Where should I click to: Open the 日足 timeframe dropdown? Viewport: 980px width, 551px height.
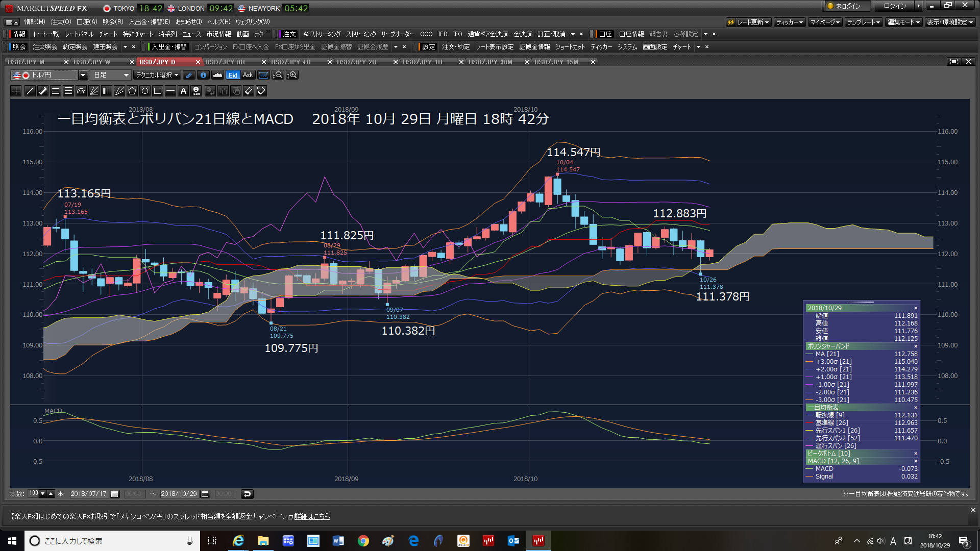coord(111,75)
